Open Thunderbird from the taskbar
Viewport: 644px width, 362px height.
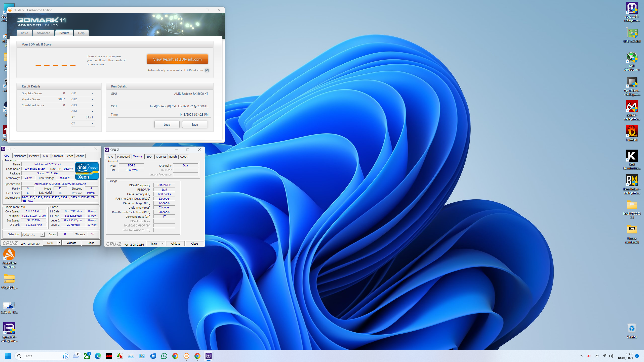pyautogui.click(x=153, y=356)
